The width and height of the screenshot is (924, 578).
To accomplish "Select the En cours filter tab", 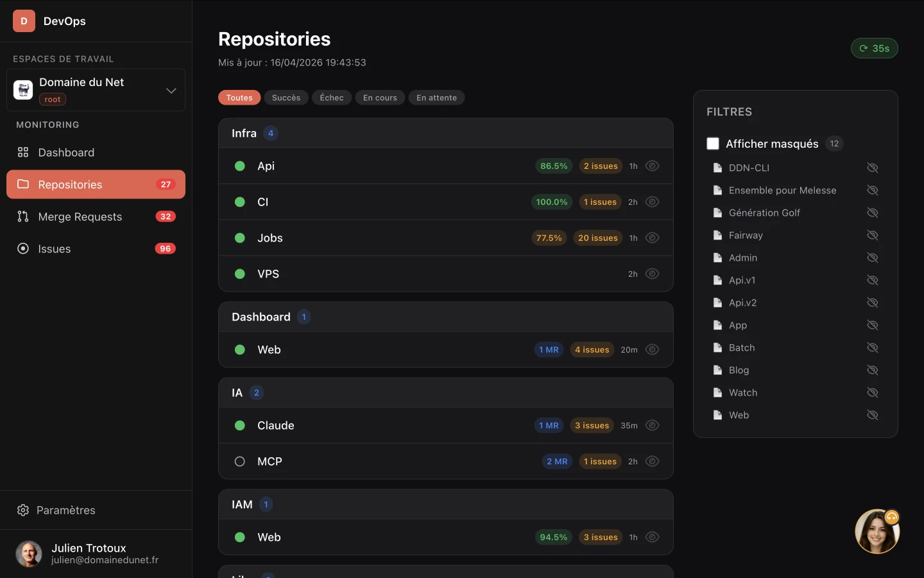I will (380, 98).
